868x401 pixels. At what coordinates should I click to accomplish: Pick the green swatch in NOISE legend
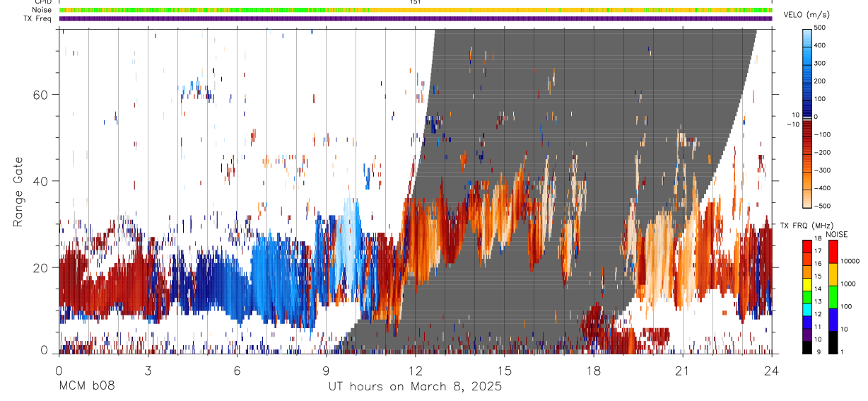833,297
